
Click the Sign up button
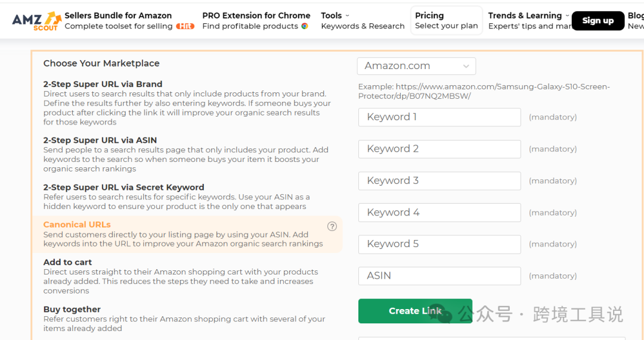click(x=597, y=20)
